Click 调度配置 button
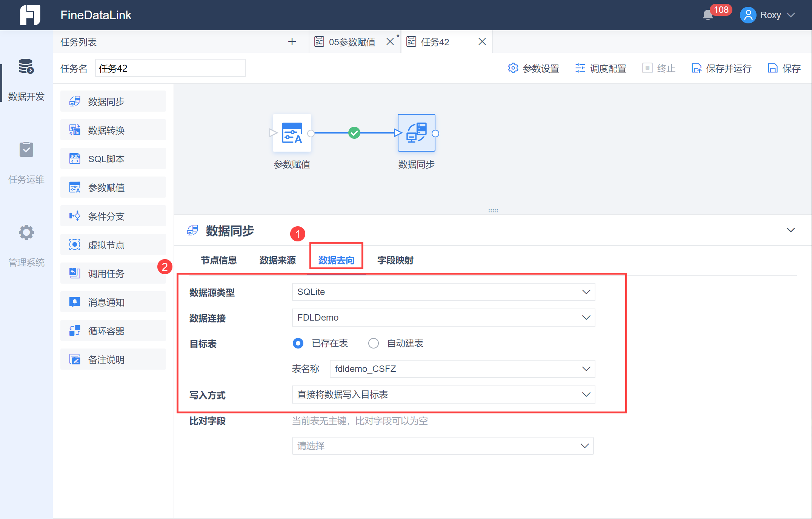Image resolution: width=812 pixels, height=519 pixels. pos(601,68)
